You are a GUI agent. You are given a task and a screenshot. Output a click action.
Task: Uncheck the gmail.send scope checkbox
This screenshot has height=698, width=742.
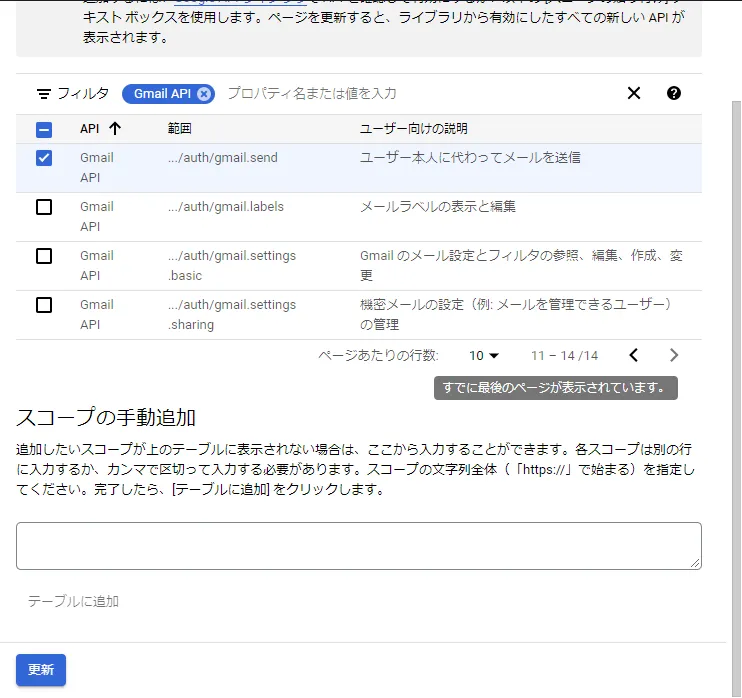tap(44, 158)
